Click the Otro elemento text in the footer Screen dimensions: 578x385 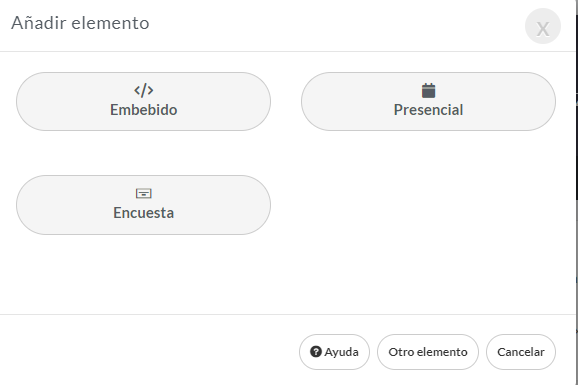[x=428, y=352]
